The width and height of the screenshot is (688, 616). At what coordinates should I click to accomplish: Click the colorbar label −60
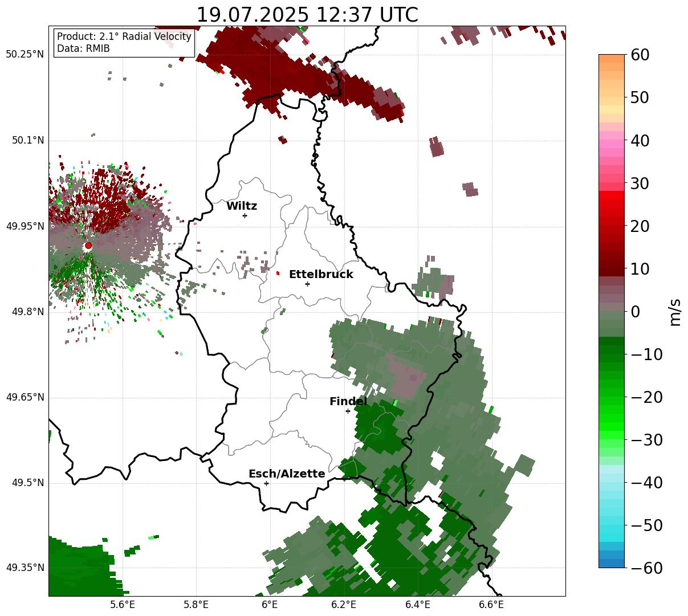(x=646, y=568)
